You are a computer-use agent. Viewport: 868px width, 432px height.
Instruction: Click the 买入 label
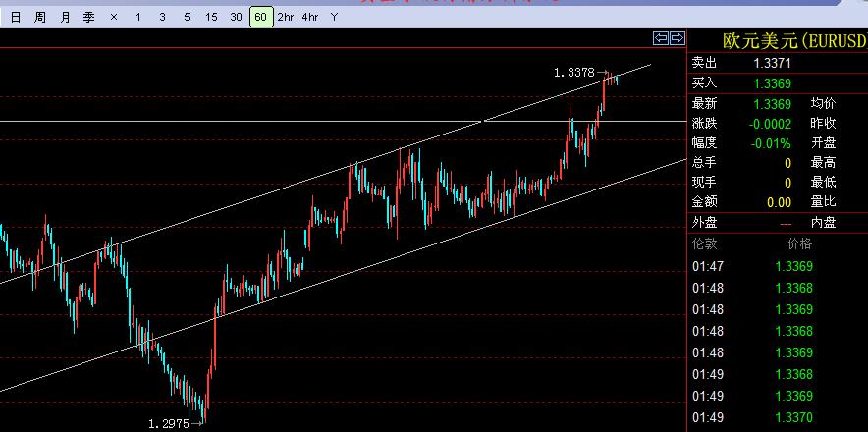[704, 83]
